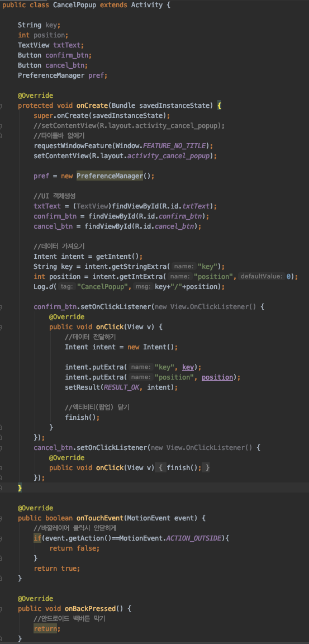Click 'confirm_btn' in confirm_btn.setOnClickListener

55,307
